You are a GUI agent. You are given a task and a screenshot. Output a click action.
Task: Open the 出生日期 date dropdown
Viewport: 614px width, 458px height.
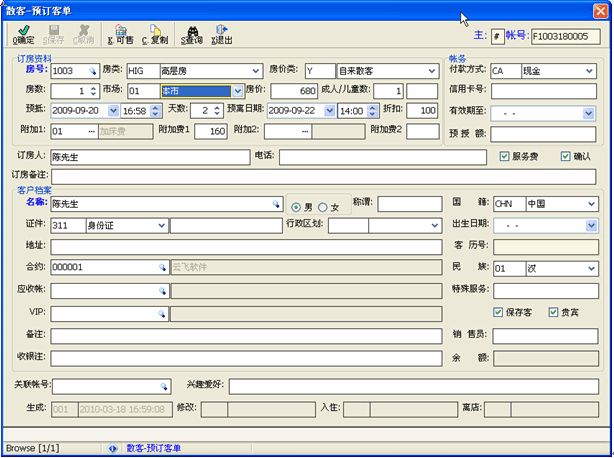(x=591, y=226)
